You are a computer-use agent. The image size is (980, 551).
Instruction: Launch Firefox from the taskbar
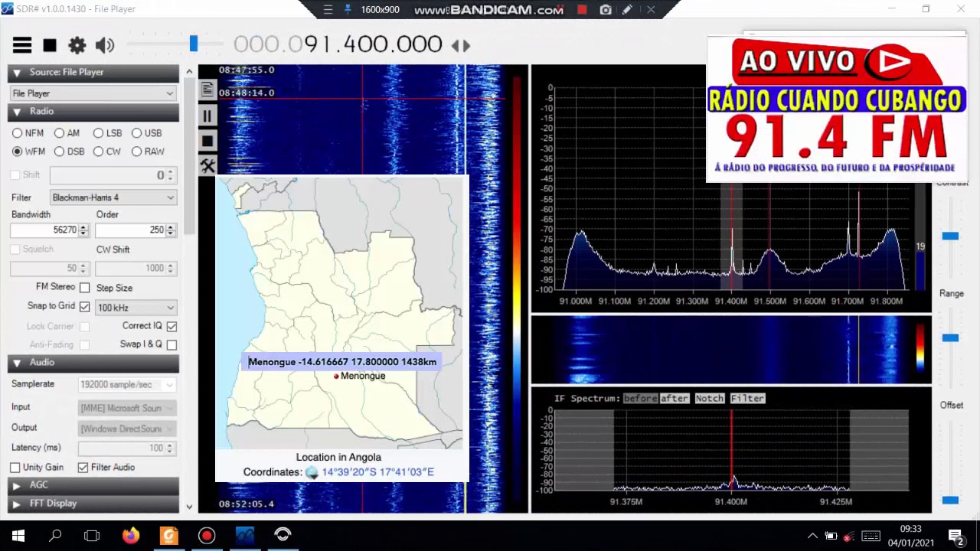point(131,536)
